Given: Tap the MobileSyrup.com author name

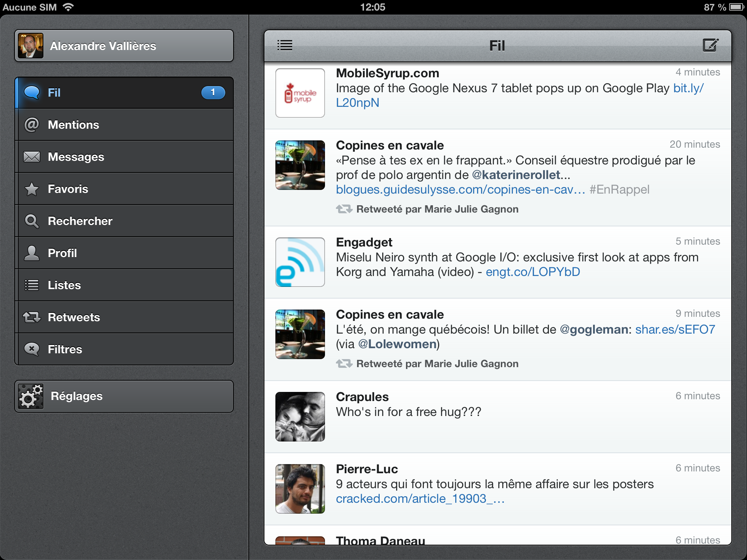Looking at the screenshot, I should 387,73.
